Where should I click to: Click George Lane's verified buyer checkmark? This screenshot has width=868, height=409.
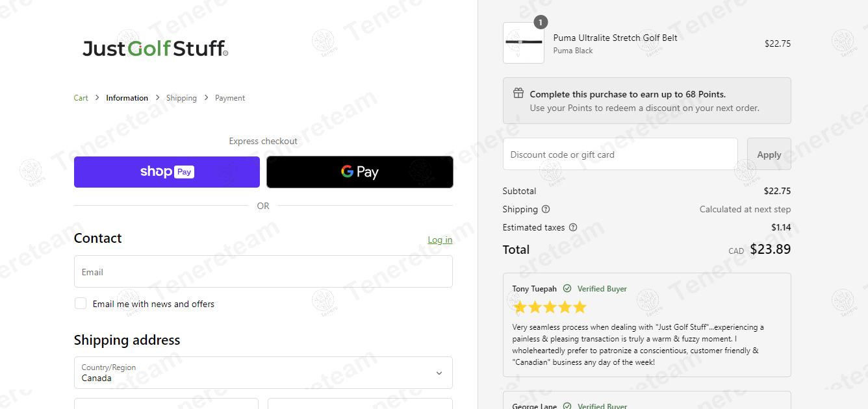tap(567, 406)
